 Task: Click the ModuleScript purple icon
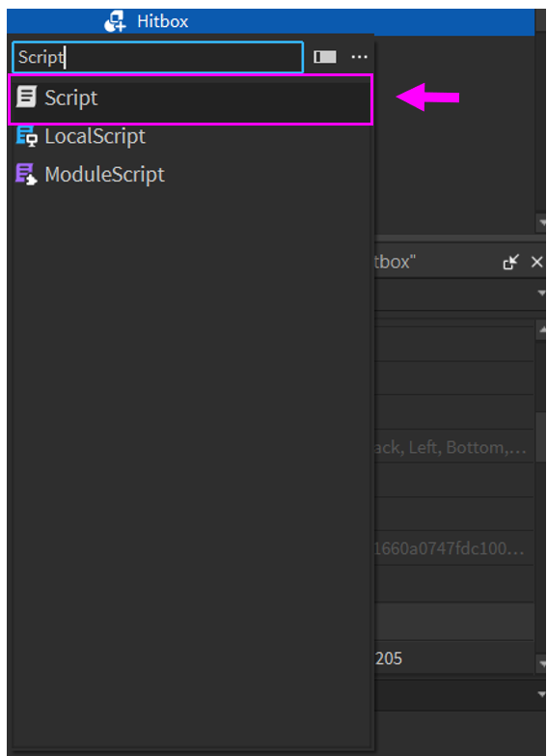(x=26, y=174)
